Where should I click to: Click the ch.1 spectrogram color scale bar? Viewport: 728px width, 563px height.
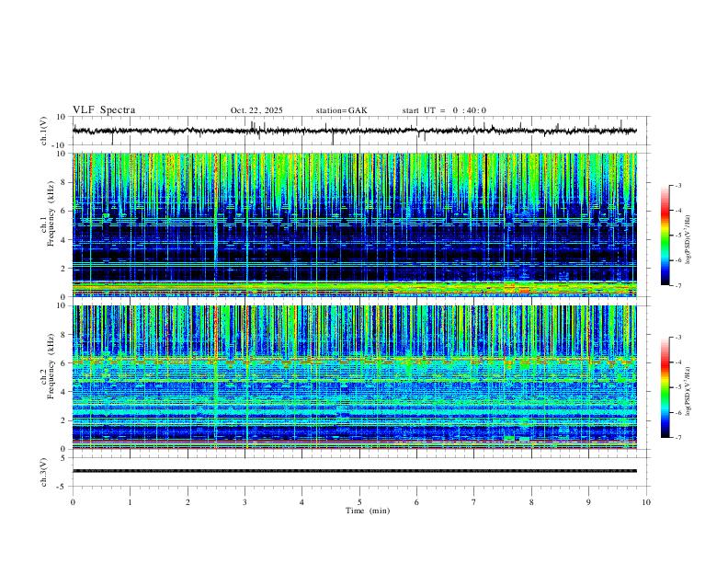pyautogui.click(x=665, y=236)
